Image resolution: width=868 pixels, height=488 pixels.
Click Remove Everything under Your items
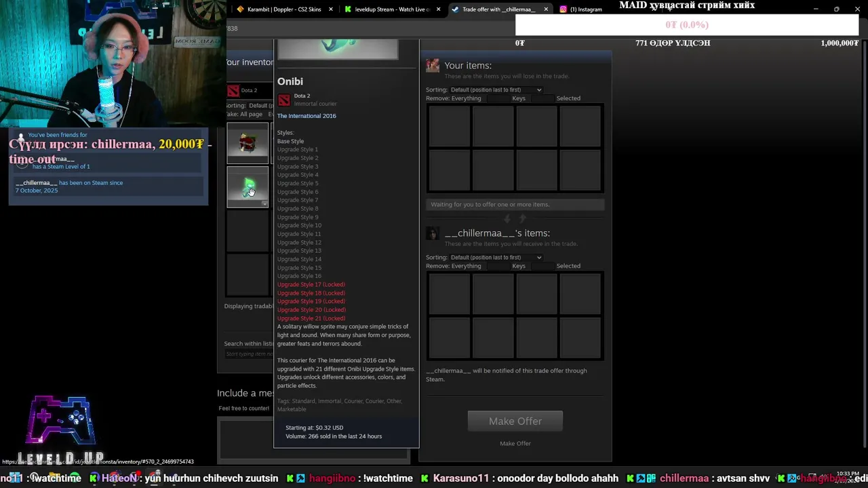tap(466, 98)
